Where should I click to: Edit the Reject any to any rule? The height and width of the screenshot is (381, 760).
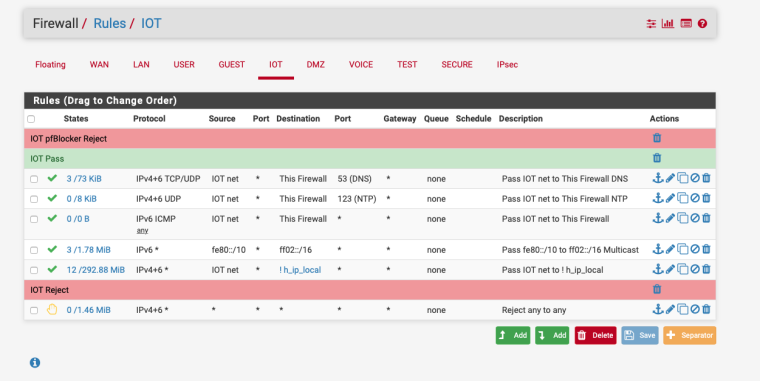(670, 309)
